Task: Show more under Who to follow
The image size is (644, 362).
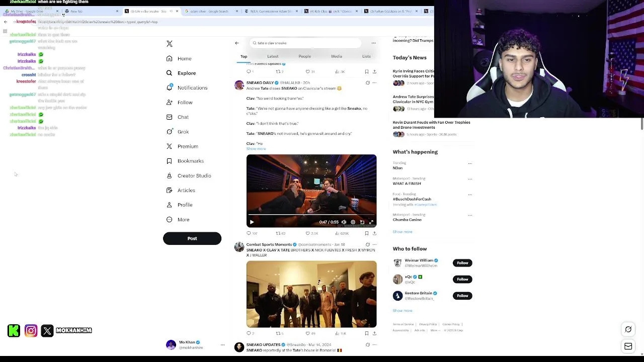Action: 403,311
